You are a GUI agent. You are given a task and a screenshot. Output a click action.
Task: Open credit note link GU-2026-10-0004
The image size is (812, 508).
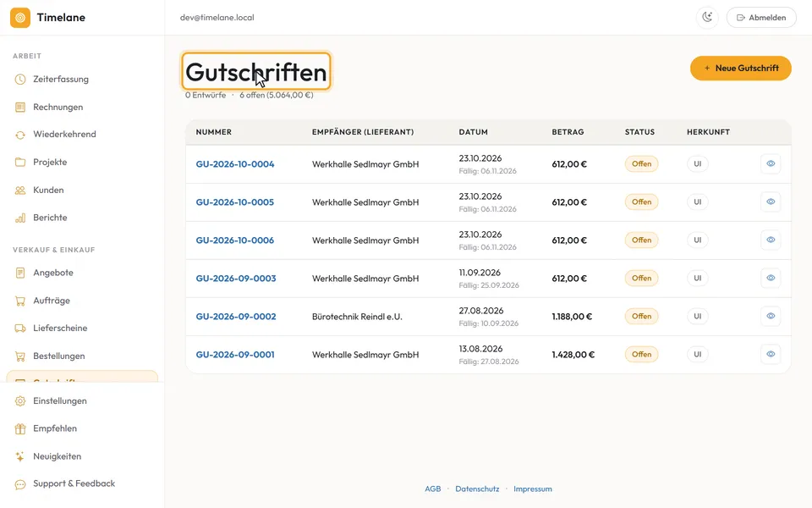(235, 163)
